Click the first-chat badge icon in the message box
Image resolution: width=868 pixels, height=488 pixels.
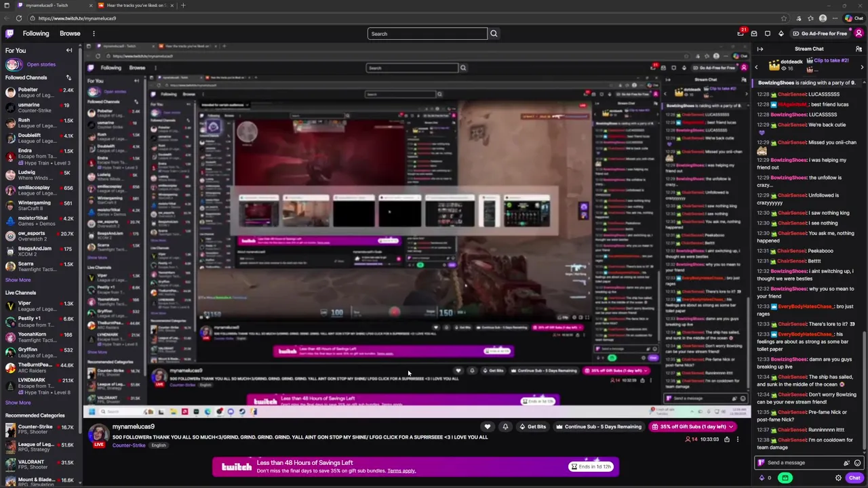761,463
